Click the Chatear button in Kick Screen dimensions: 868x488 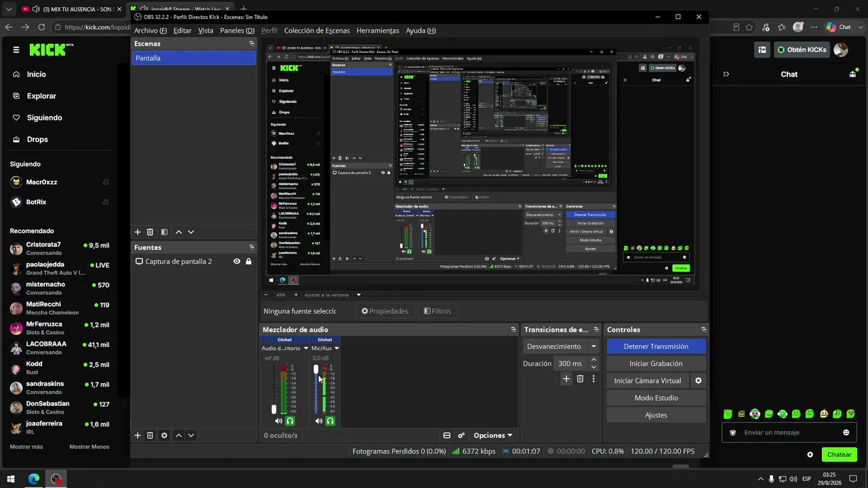pyautogui.click(x=839, y=455)
